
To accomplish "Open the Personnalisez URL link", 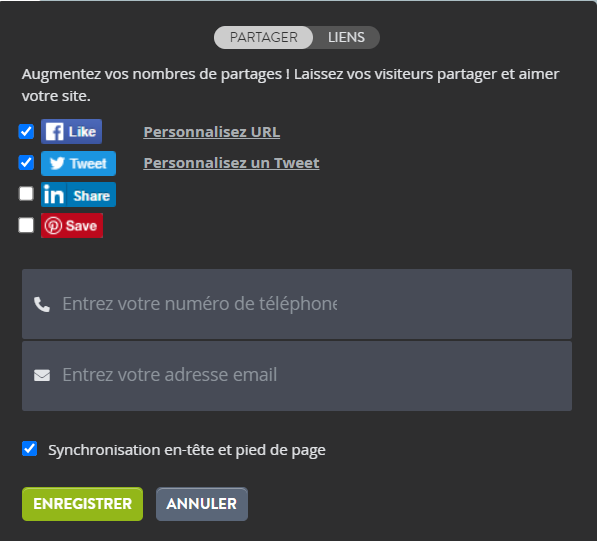I will click(x=212, y=132).
